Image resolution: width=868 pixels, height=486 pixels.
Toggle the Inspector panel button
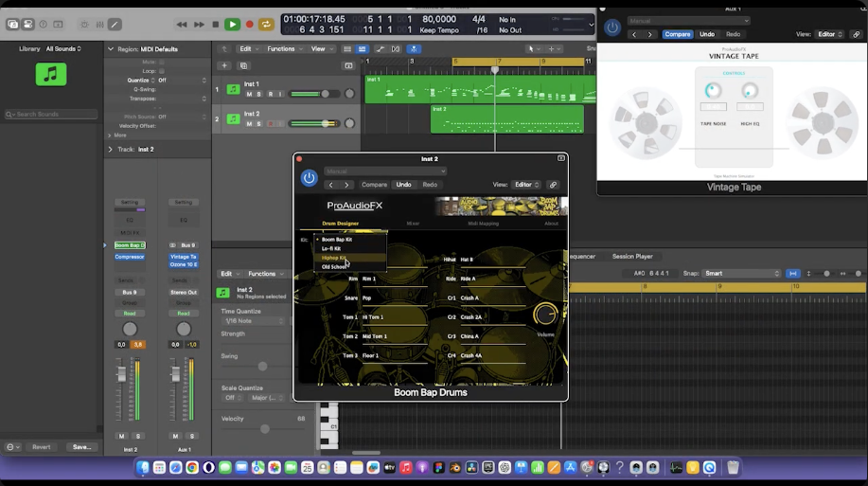pyautogui.click(x=27, y=25)
